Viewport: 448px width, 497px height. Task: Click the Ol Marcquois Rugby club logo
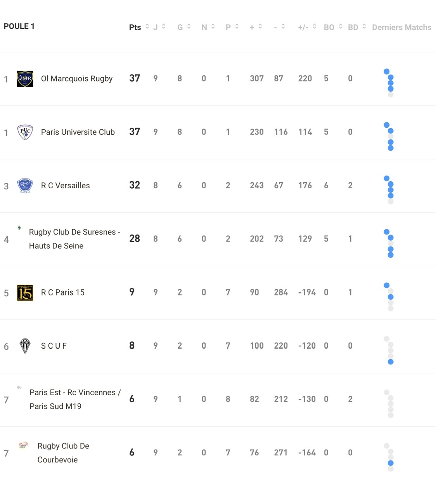click(25, 79)
